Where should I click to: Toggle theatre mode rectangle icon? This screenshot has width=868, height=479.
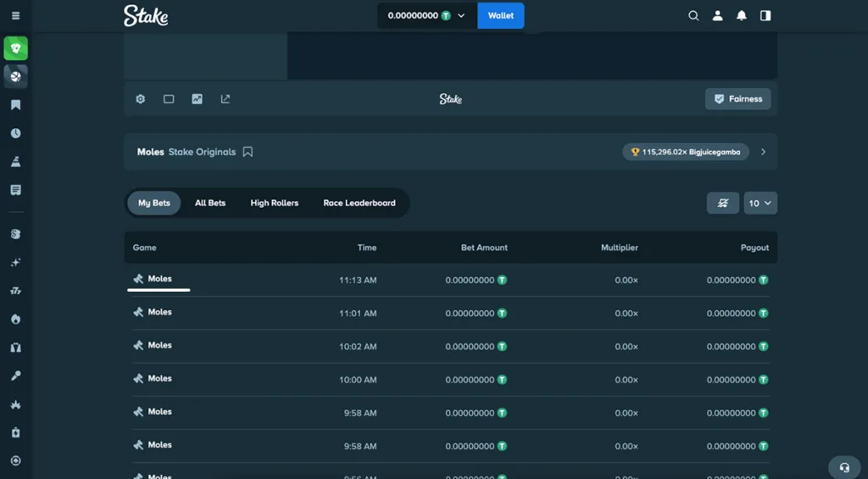pyautogui.click(x=169, y=99)
